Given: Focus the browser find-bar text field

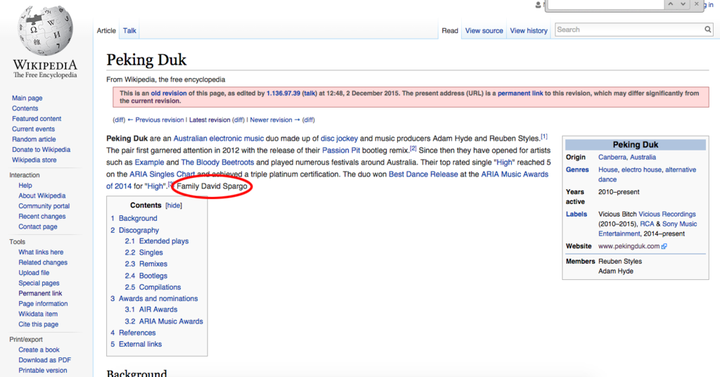Looking at the screenshot, I should 606,4.
